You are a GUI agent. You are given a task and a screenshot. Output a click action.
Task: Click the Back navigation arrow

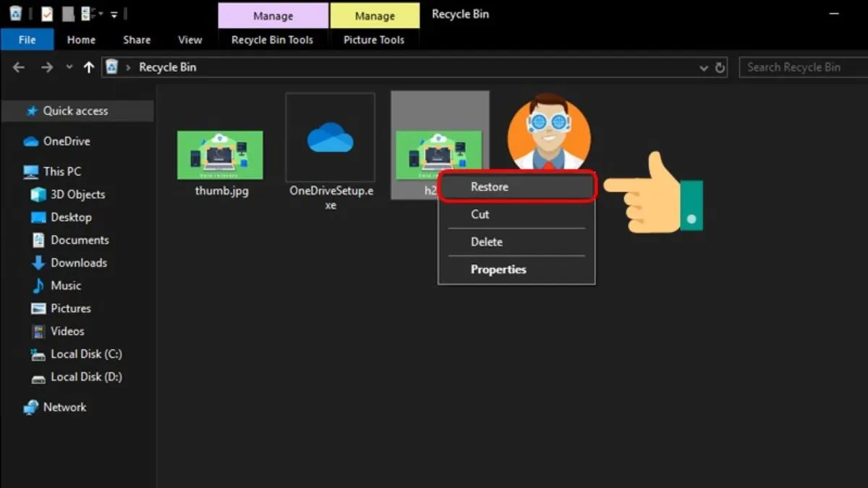[18, 67]
